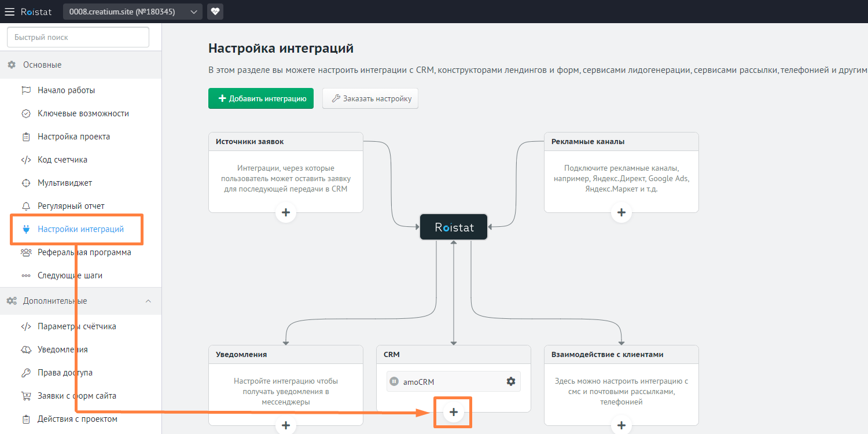Click the Заказать настройку button
868x434 pixels.
pyautogui.click(x=370, y=98)
